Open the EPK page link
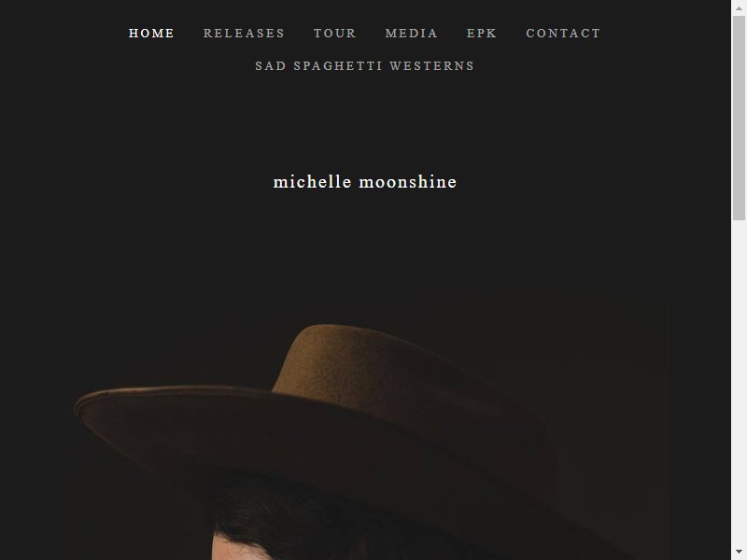 click(482, 34)
